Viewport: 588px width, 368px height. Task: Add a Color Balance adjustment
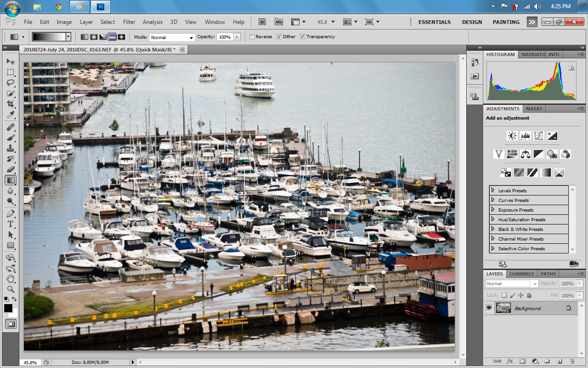[x=526, y=154]
